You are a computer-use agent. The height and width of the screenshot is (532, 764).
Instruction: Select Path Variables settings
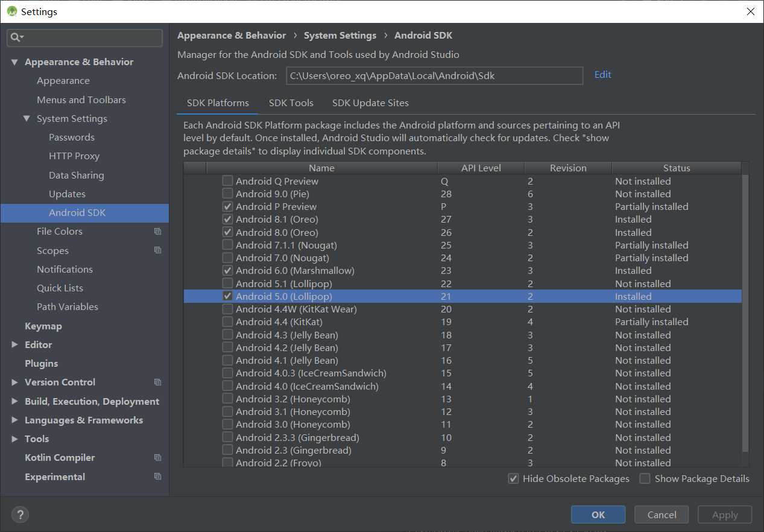(x=68, y=307)
